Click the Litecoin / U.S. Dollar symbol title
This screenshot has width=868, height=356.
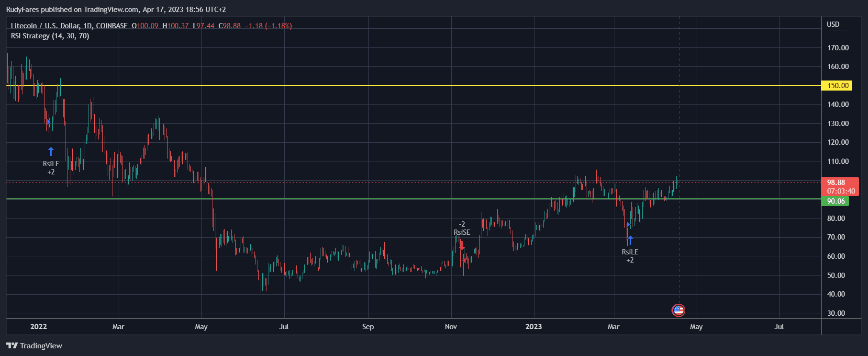(69, 26)
